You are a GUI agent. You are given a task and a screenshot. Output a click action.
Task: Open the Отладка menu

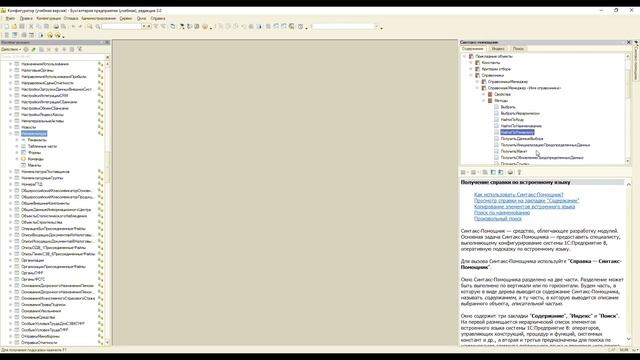(x=71, y=18)
